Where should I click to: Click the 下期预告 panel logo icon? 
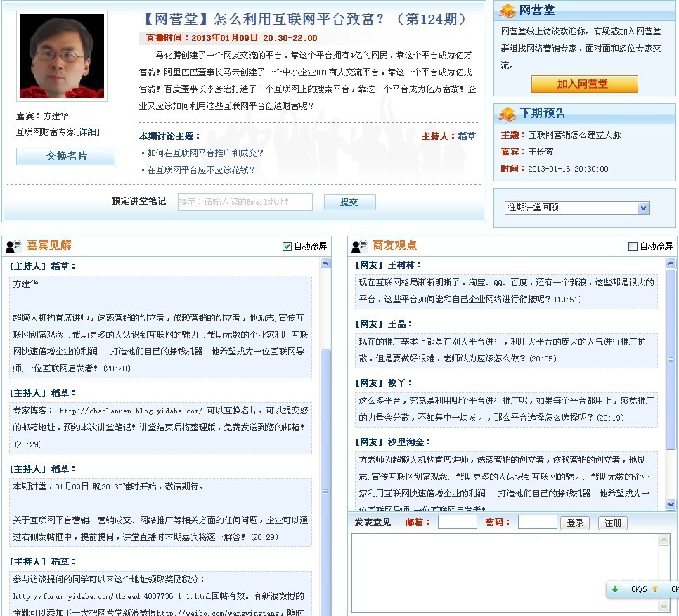pyautogui.click(x=507, y=114)
